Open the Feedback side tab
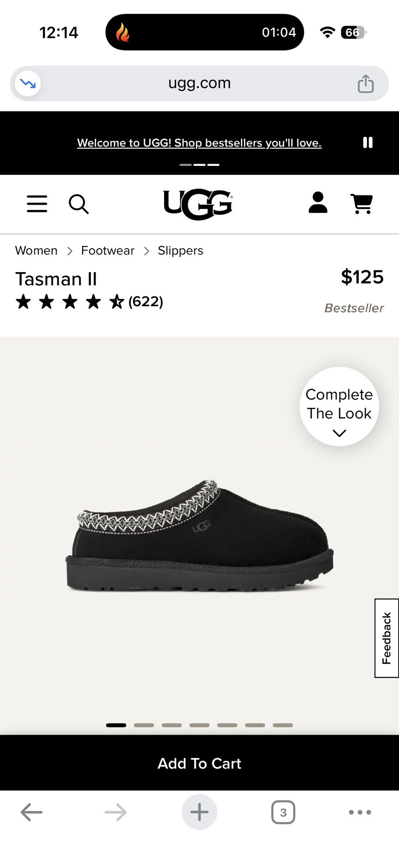Viewport: 399px width, 868px height. tap(386, 638)
